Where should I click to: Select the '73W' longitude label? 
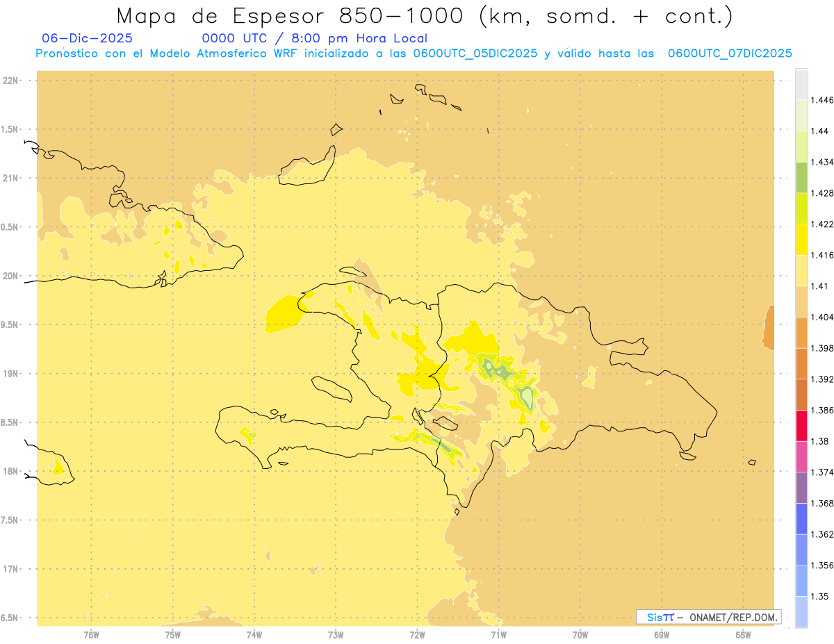[x=336, y=634]
